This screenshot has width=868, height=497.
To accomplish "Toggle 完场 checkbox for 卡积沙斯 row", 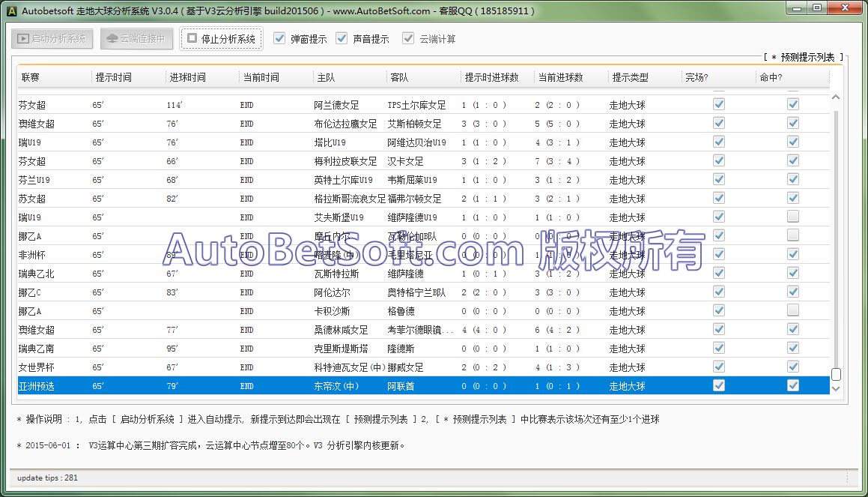I will [719, 310].
